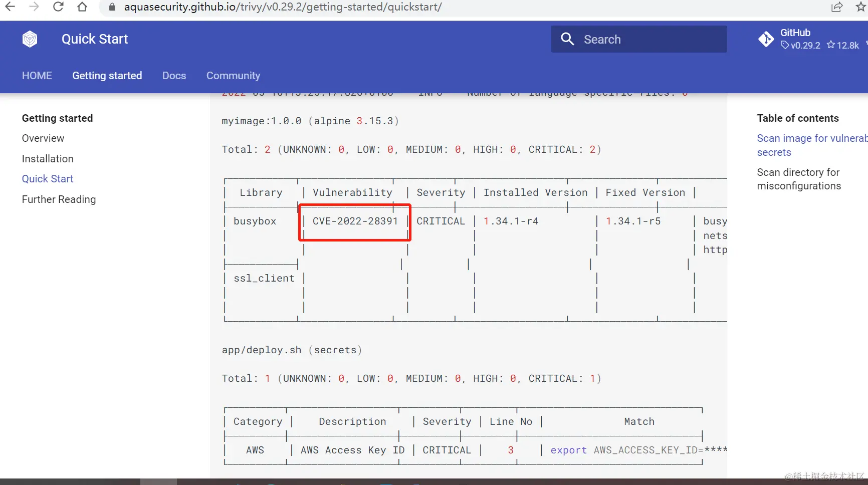
Task: Click the CVE-2022-28391 vulnerability cell
Action: click(x=355, y=221)
